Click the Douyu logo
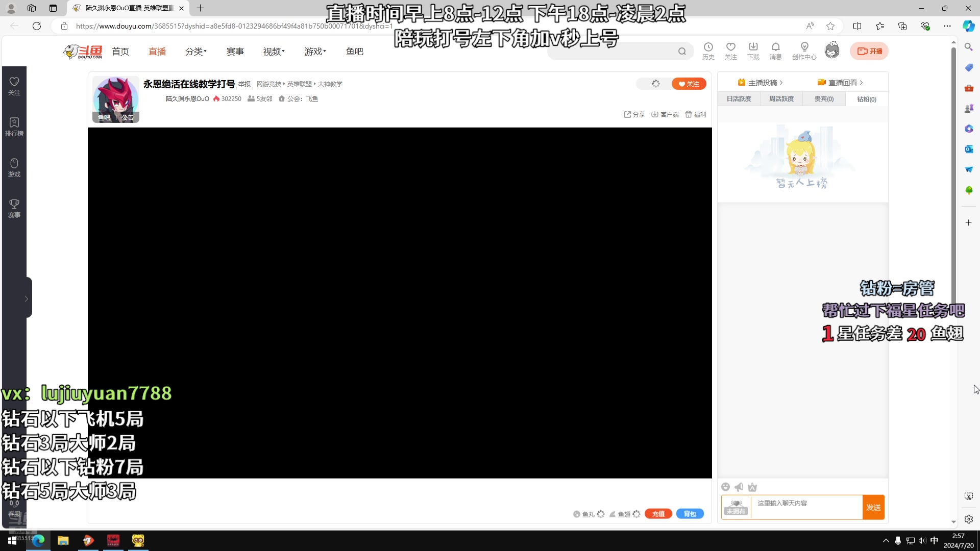 (x=83, y=52)
